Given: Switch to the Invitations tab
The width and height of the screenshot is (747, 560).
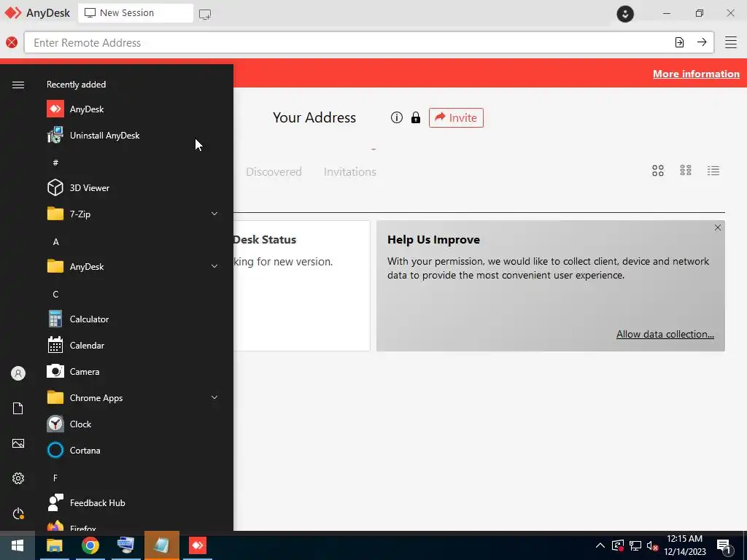Looking at the screenshot, I should 349,172.
